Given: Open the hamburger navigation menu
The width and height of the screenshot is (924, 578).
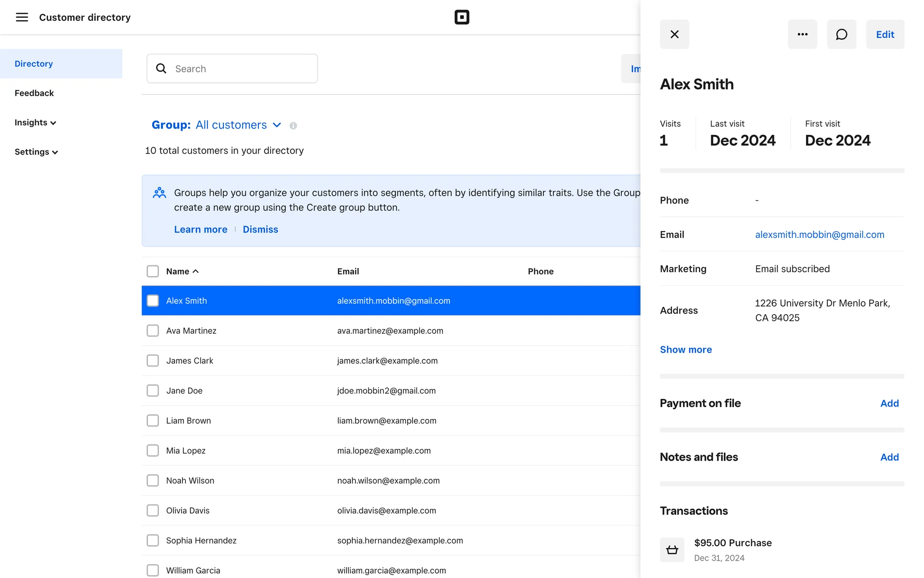Looking at the screenshot, I should point(22,17).
